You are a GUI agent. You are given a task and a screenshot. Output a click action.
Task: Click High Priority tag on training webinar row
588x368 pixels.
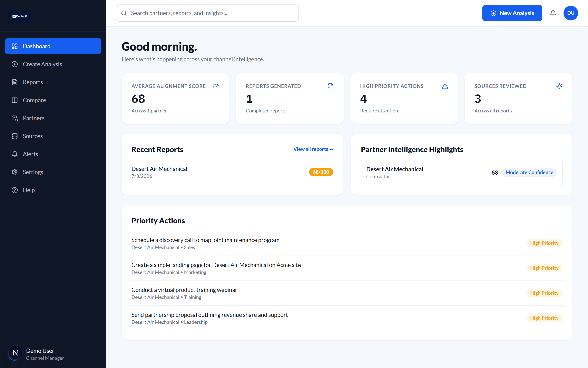point(544,293)
